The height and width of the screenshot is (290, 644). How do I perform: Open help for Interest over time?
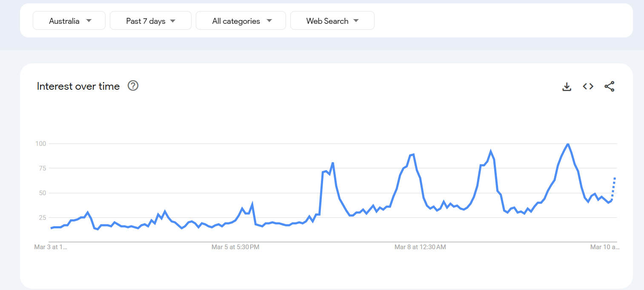(x=133, y=86)
